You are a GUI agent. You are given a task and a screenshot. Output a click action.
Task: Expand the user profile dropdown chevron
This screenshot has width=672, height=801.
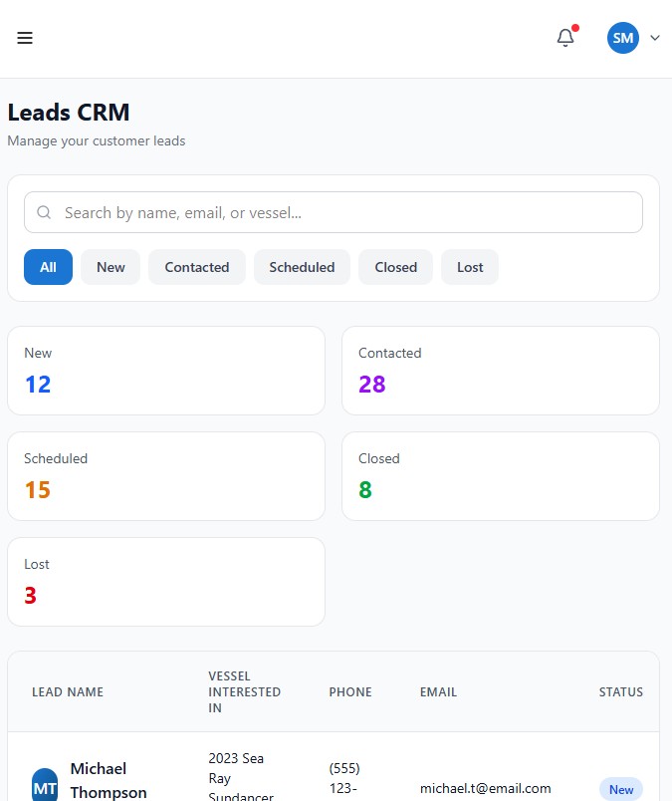coord(655,38)
